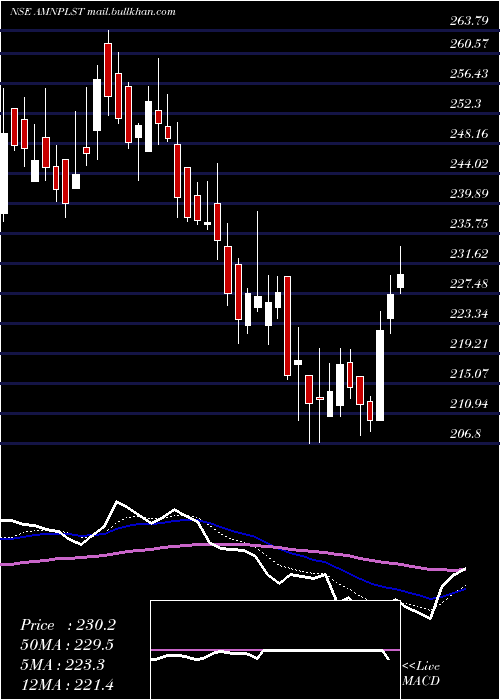Click the 215.07 price axis label
This screenshot has width=500, height=700.
[x=469, y=374]
